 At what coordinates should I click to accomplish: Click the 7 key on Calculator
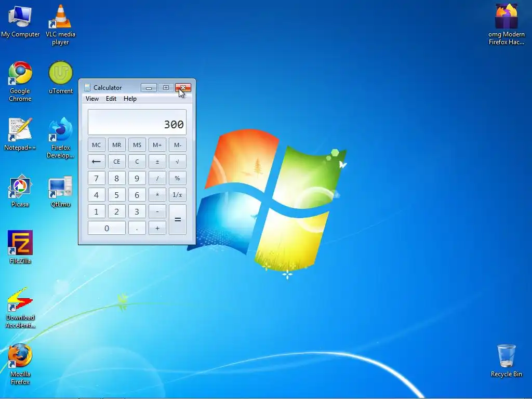coord(96,178)
